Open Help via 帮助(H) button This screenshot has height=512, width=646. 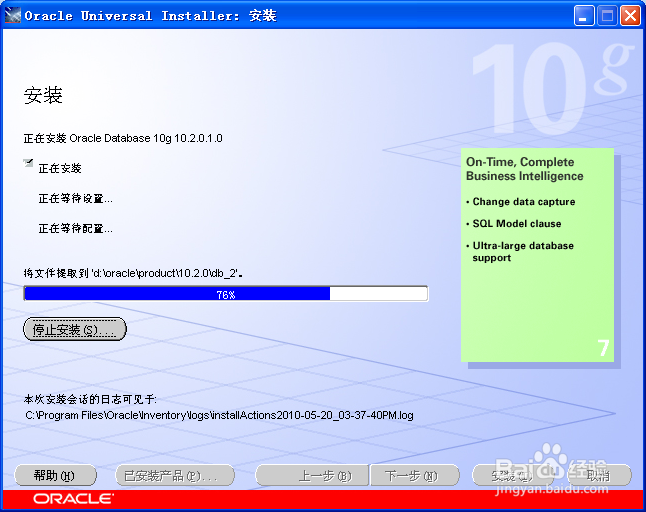pyautogui.click(x=55, y=476)
